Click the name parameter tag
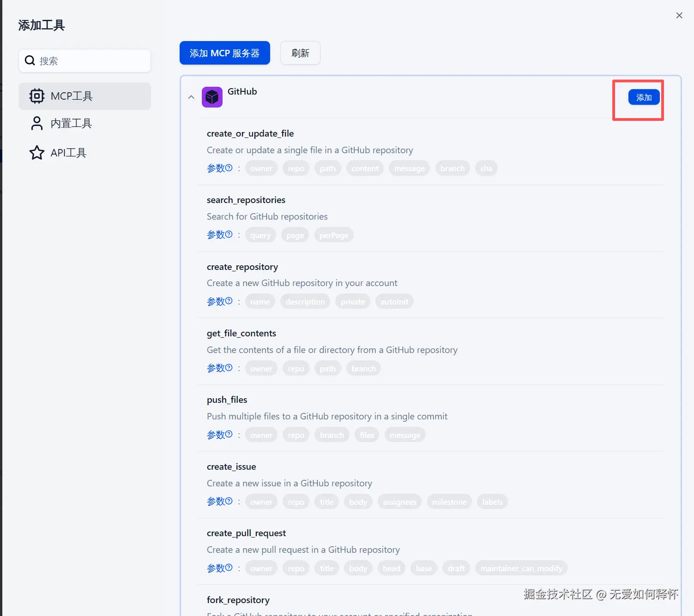 pyautogui.click(x=260, y=302)
